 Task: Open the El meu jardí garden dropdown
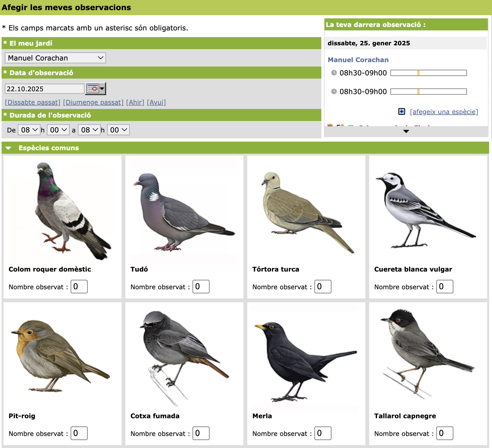click(55, 58)
